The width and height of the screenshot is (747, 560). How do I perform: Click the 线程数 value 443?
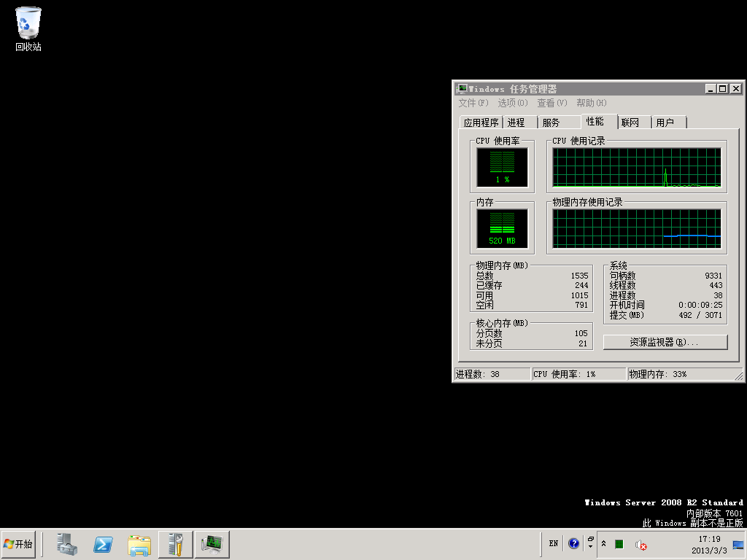point(716,285)
